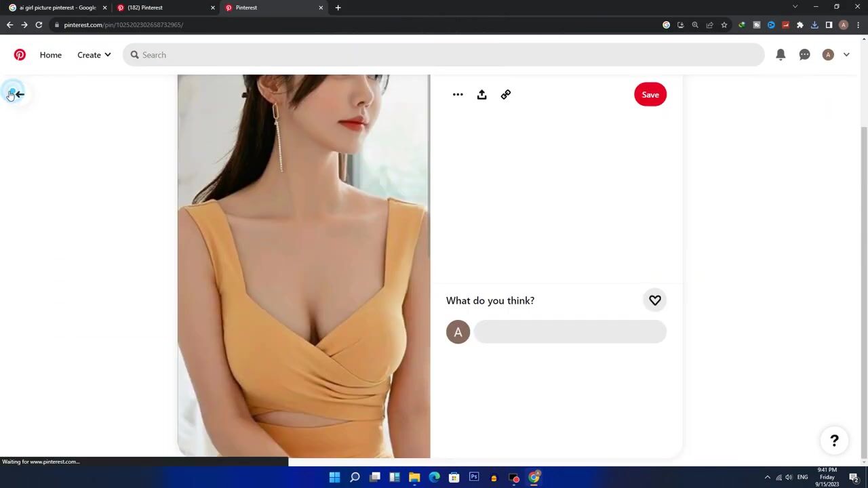Click the Pinterest logo icon
The image size is (868, 488).
click(x=20, y=55)
